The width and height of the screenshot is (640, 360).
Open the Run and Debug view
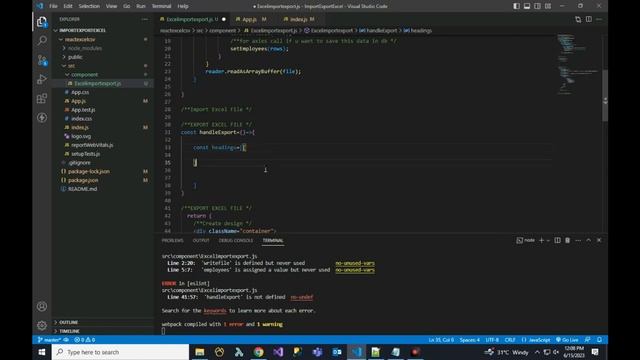point(42,79)
